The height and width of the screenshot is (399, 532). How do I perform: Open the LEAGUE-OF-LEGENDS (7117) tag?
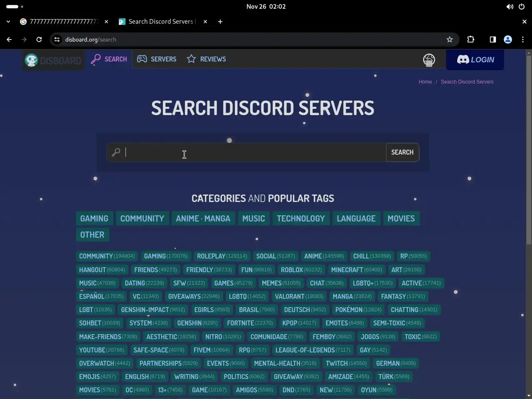(313, 350)
